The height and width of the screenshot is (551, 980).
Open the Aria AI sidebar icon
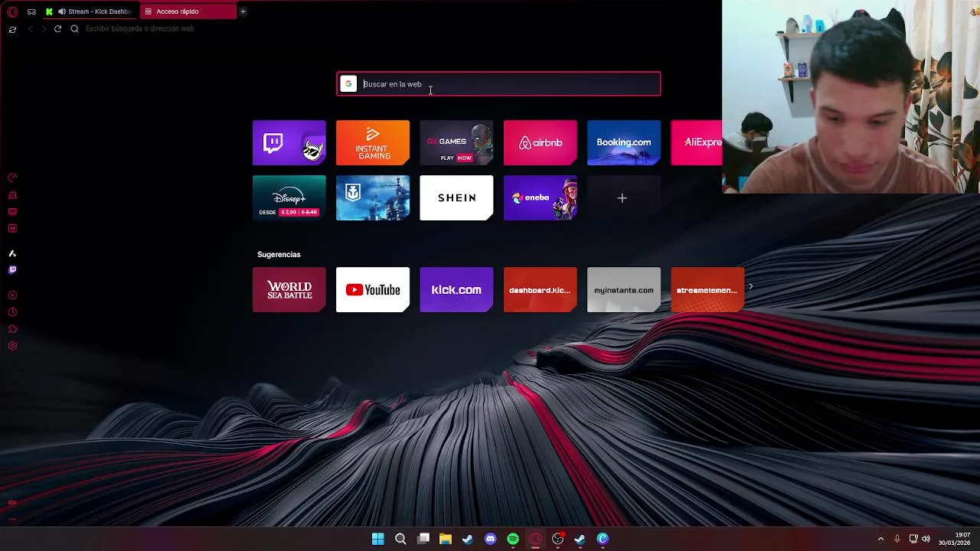(12, 253)
